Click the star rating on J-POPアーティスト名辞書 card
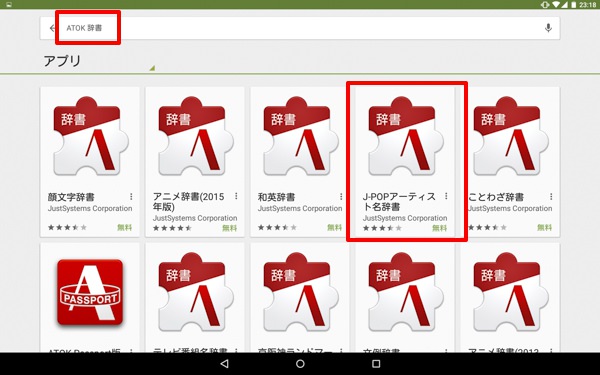Viewport: 600px width, 375px height. click(x=382, y=228)
